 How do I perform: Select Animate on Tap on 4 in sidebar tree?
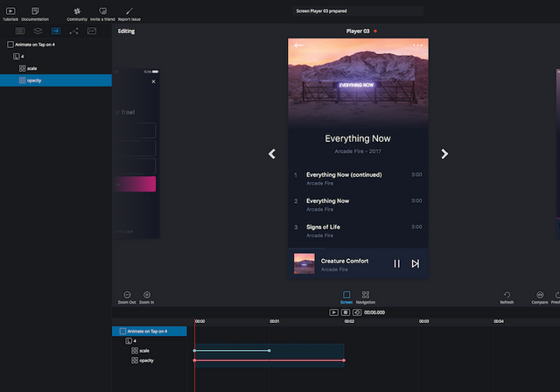[56, 45]
